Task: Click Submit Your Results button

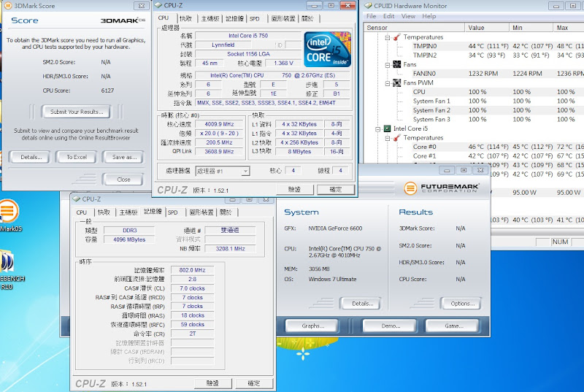Action: point(77,112)
